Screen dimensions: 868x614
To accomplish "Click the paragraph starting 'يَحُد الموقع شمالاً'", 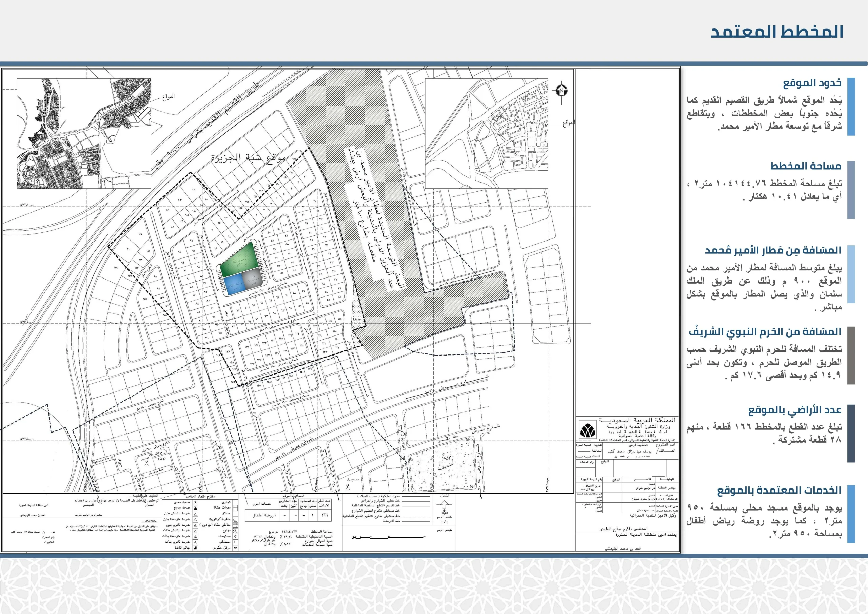I will pos(764,114).
